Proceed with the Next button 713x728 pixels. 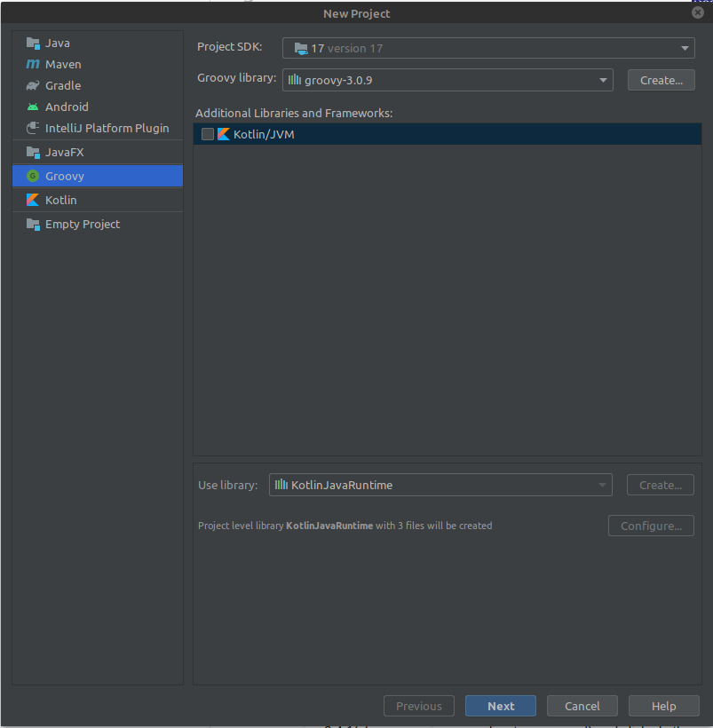(x=500, y=706)
